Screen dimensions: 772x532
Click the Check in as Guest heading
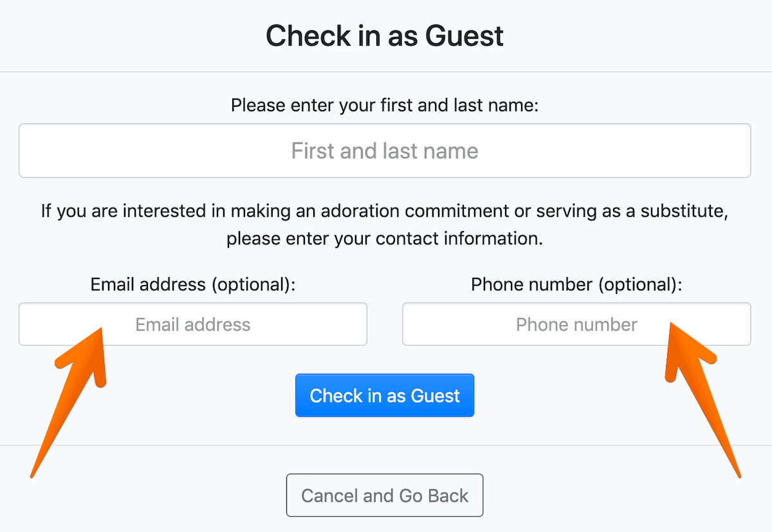click(x=385, y=36)
